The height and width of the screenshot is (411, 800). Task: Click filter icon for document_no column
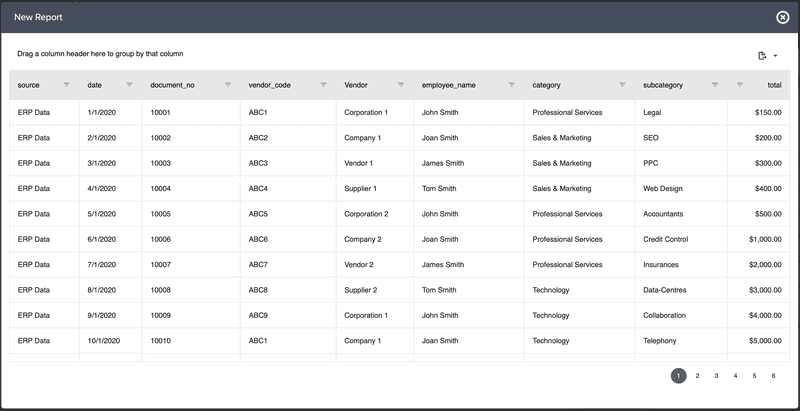click(x=228, y=85)
